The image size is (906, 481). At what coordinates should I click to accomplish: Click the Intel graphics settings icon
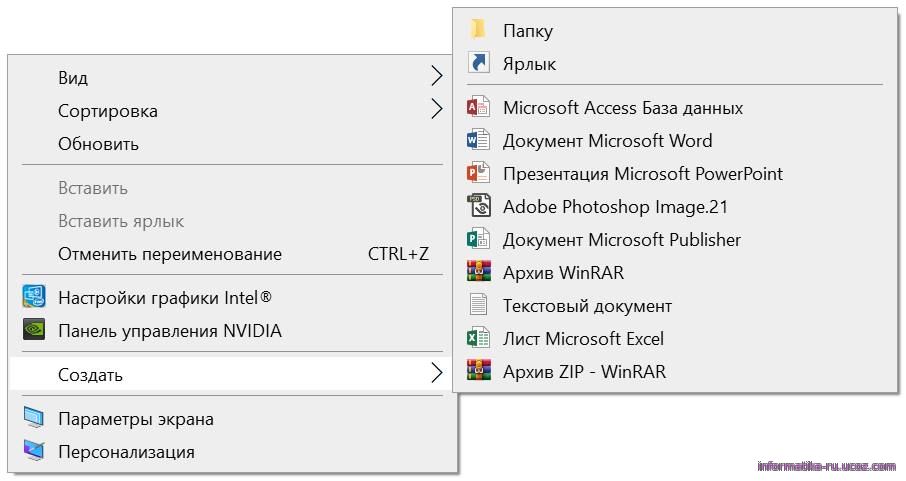[34, 297]
